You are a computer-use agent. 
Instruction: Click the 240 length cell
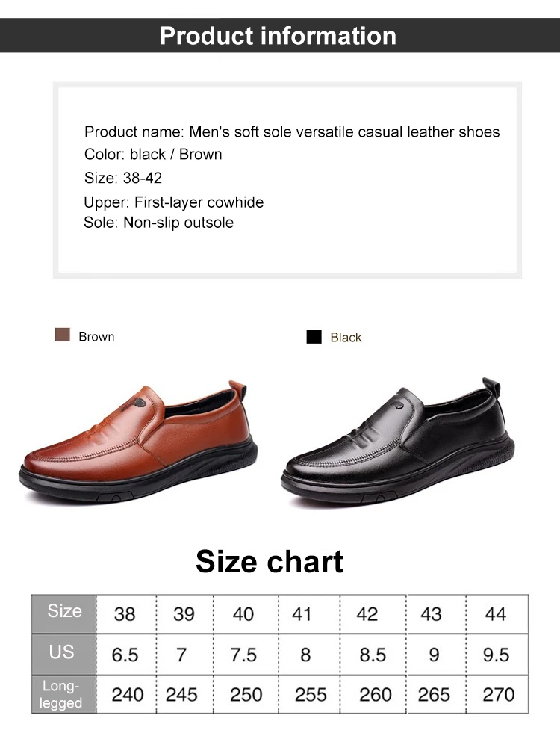point(128,694)
